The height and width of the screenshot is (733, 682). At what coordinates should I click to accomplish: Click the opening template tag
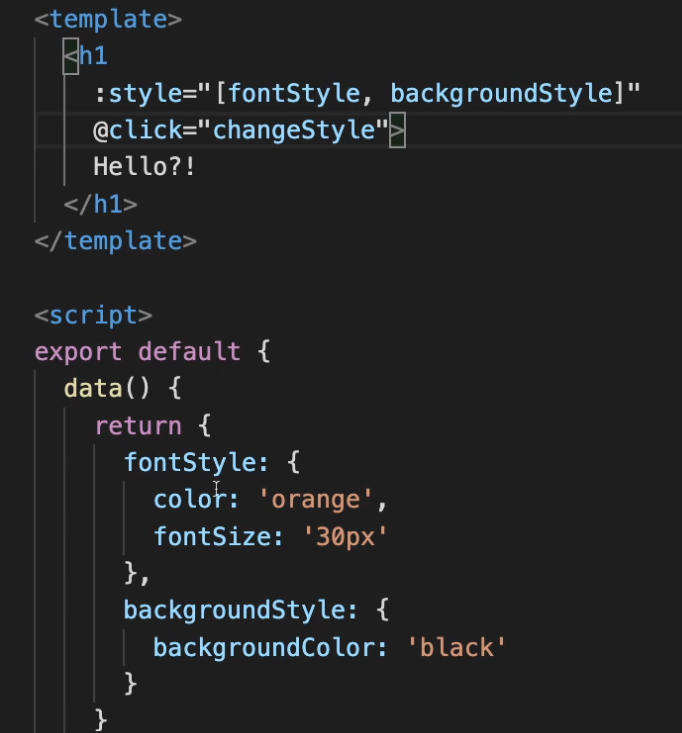(108, 20)
